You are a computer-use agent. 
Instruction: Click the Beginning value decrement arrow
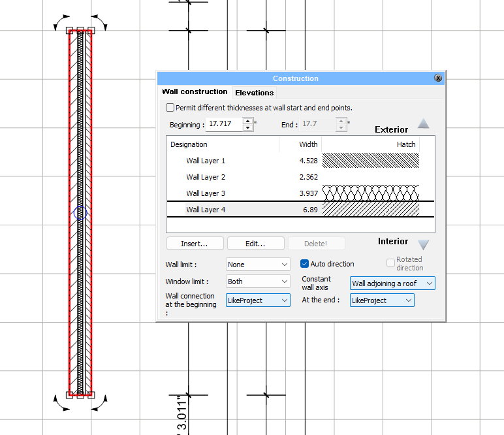point(247,127)
